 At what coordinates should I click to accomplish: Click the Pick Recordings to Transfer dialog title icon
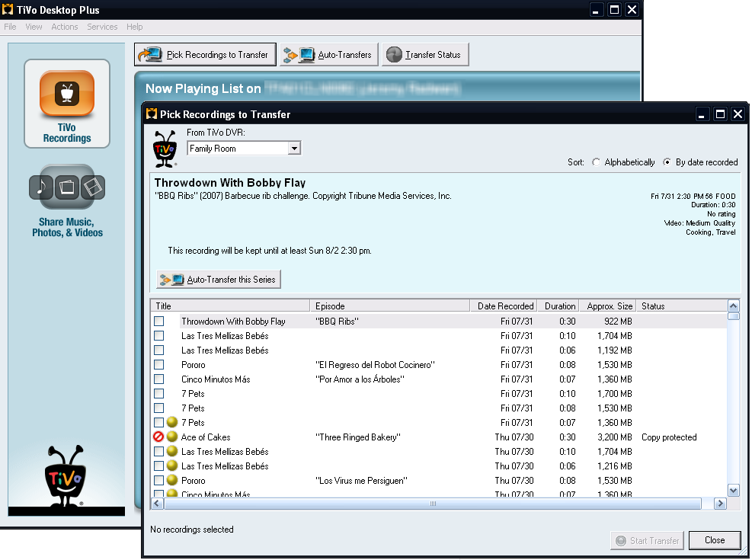click(152, 114)
